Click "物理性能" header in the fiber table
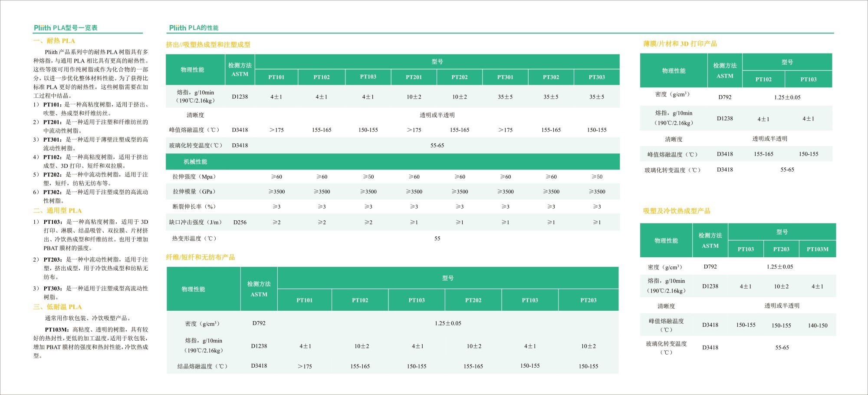The height and width of the screenshot is (395, 868). point(193,289)
